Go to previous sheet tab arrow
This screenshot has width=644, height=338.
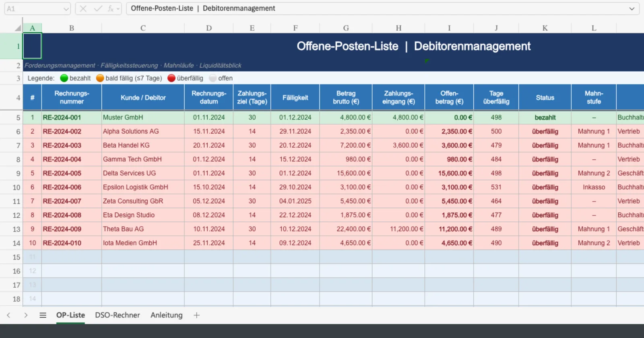coord(8,315)
